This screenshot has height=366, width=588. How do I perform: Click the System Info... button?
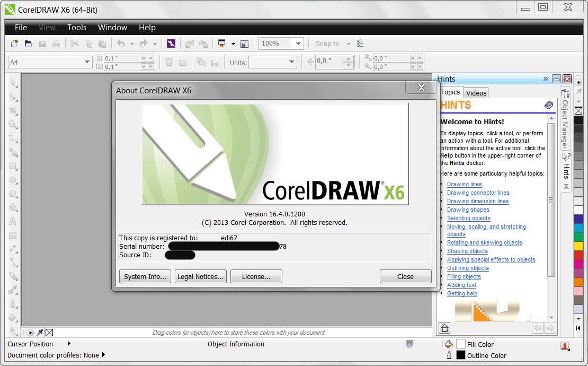click(145, 276)
